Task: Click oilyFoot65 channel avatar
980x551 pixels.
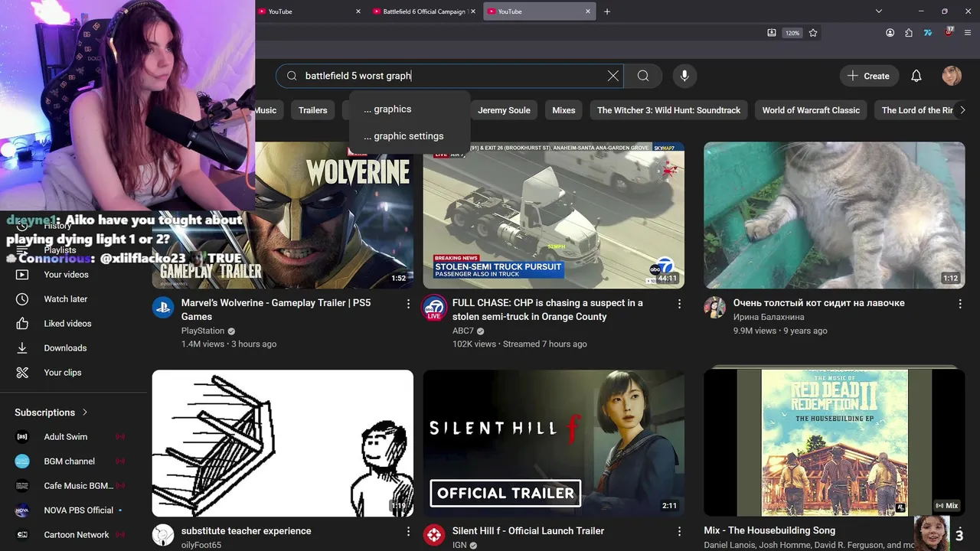Action: [x=163, y=535]
